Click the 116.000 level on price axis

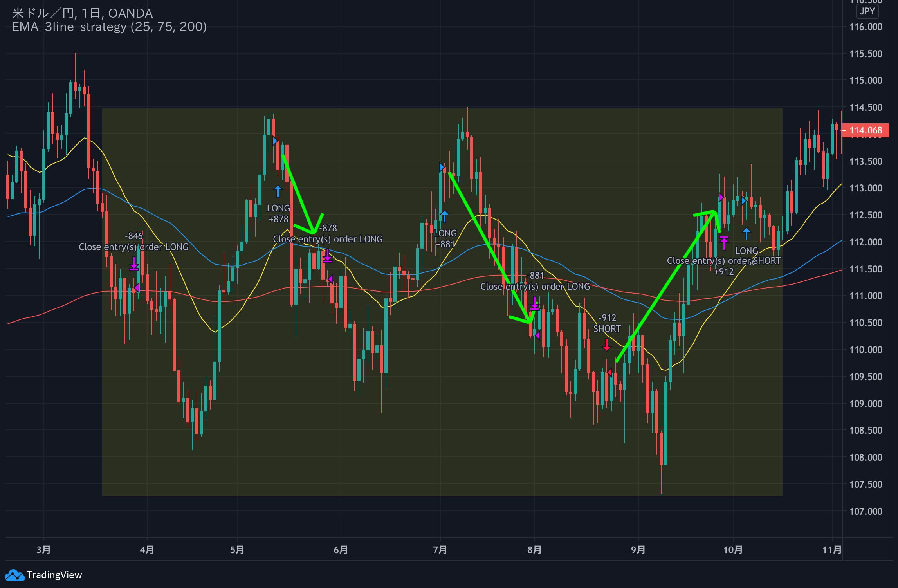[x=866, y=27]
